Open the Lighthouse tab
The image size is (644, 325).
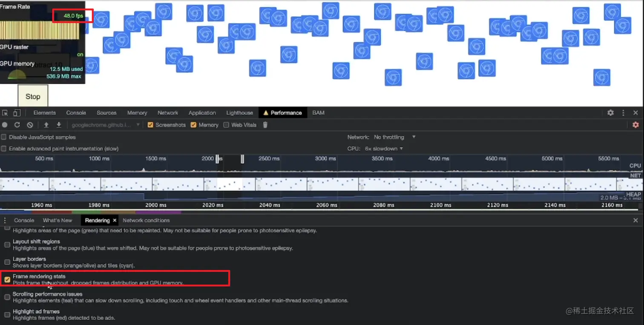pos(239,113)
